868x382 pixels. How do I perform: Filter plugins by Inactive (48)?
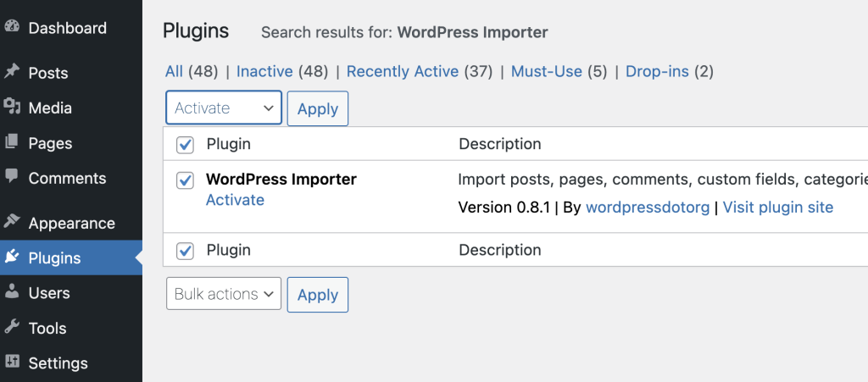click(282, 71)
